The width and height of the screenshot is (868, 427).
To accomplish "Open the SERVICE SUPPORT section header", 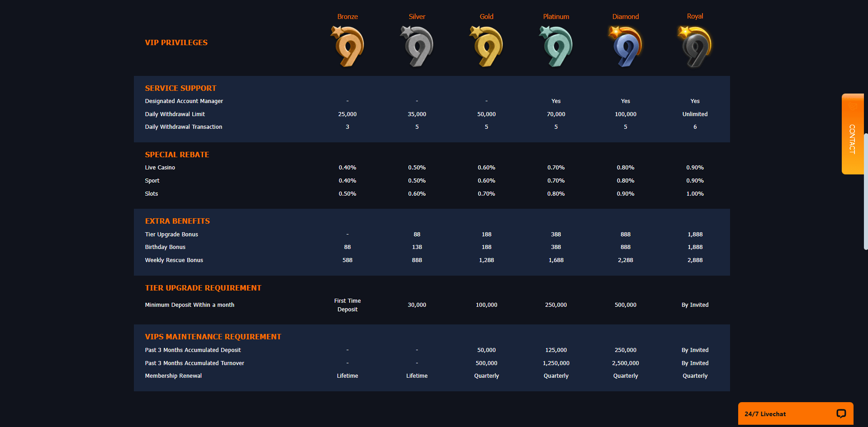I will click(x=180, y=88).
